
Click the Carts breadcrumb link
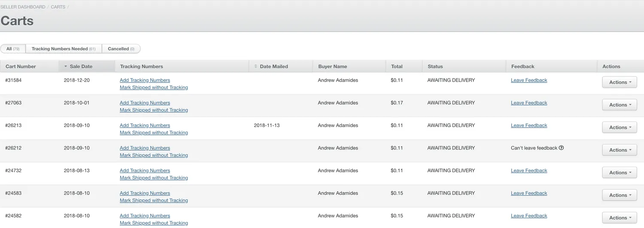point(58,7)
